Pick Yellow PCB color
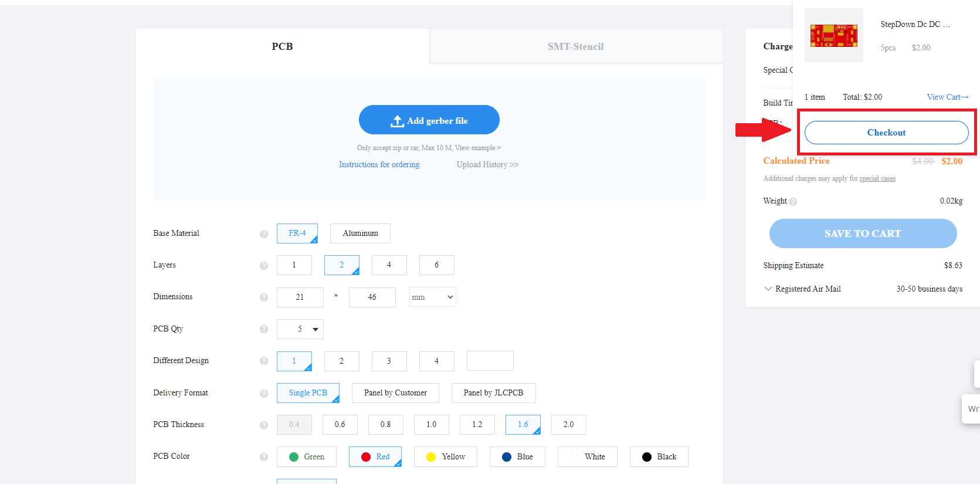980x484 pixels. [446, 457]
